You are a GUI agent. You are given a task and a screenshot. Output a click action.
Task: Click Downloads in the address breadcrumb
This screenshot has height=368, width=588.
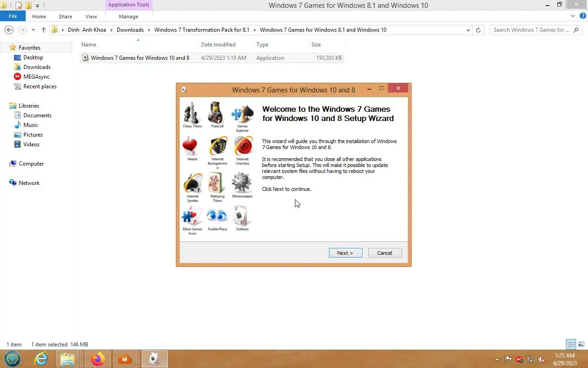tap(130, 30)
